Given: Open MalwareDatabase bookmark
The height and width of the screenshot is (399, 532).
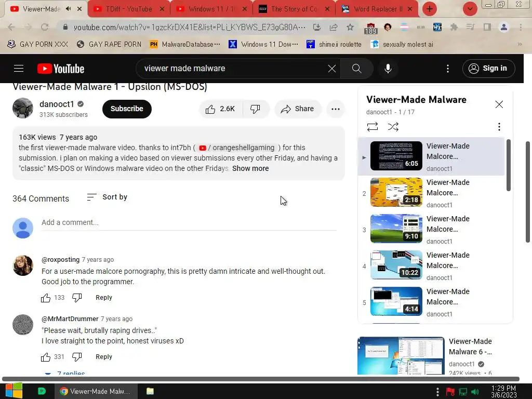Looking at the screenshot, I should pos(185,44).
